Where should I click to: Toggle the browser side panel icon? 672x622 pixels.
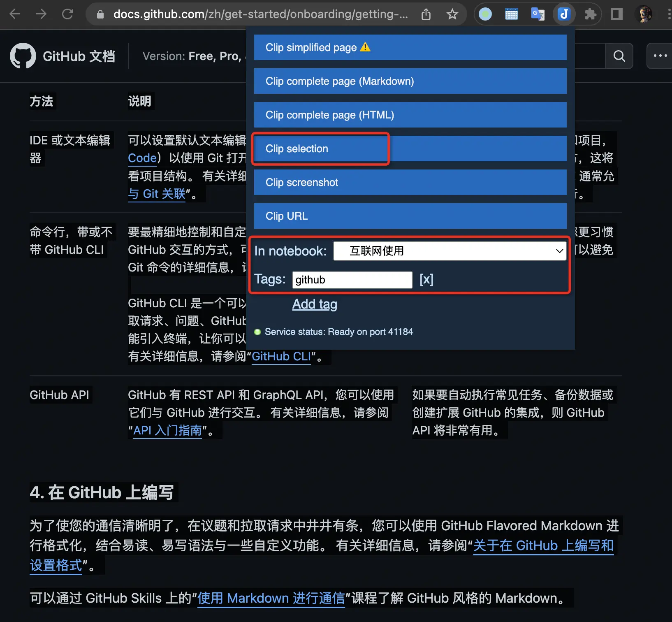(617, 14)
